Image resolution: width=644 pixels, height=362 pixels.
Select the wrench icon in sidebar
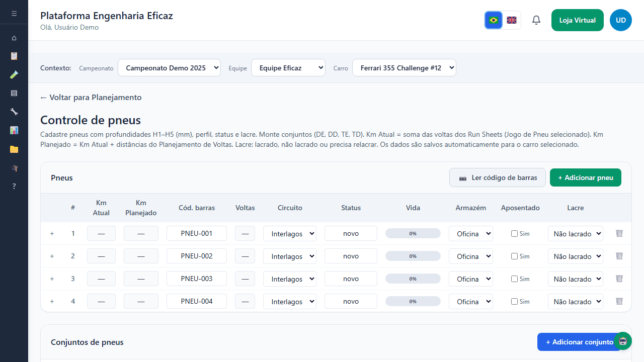[x=14, y=112]
